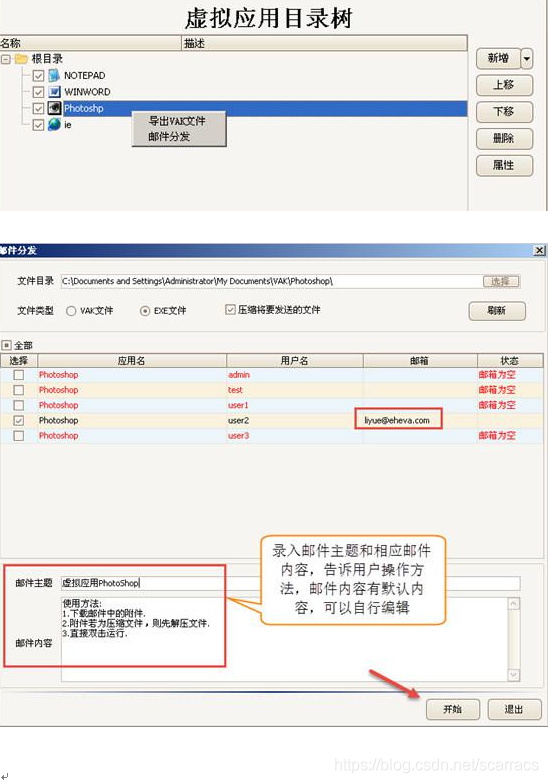Click the WINWORD application icon
The width and height of the screenshot is (548, 783).
click(54, 92)
